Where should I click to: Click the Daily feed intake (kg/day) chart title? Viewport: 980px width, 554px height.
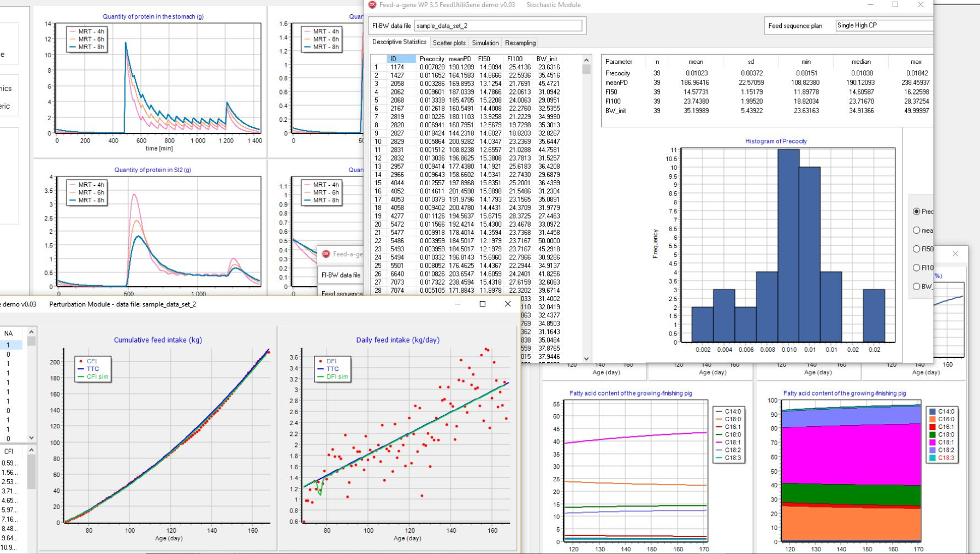[x=397, y=340]
